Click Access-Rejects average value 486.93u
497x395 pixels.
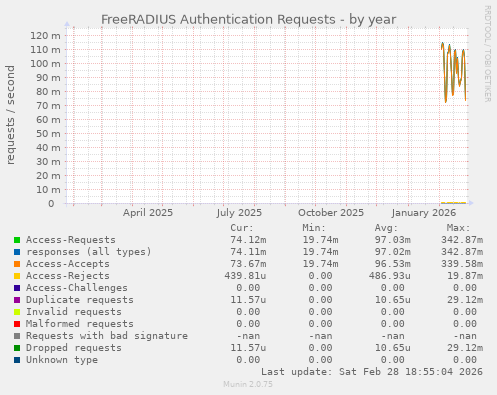[x=389, y=276]
